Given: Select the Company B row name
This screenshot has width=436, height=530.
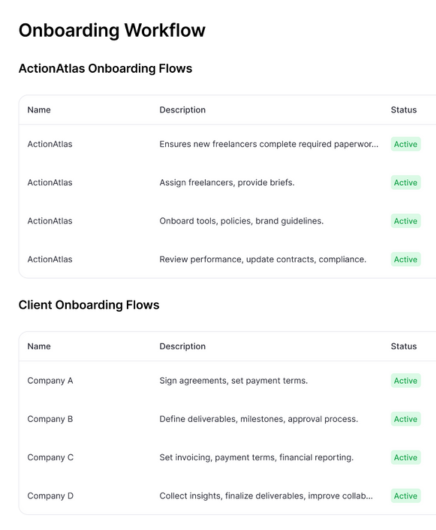Looking at the screenshot, I should point(50,419).
